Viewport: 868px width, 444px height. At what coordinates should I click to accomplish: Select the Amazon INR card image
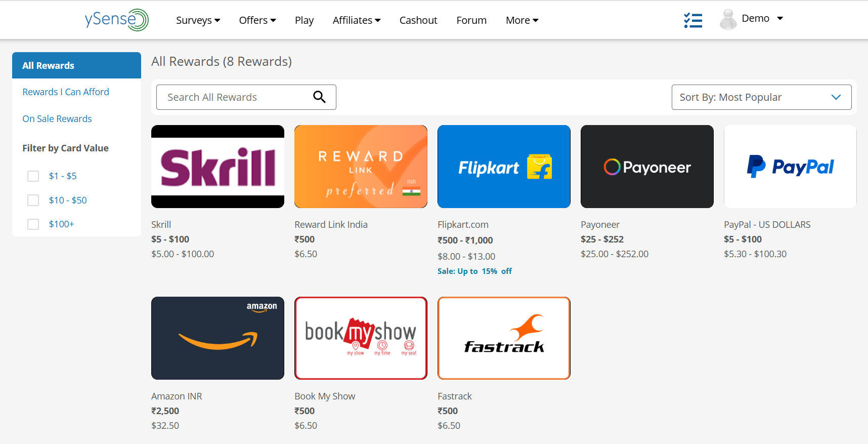[x=218, y=338]
